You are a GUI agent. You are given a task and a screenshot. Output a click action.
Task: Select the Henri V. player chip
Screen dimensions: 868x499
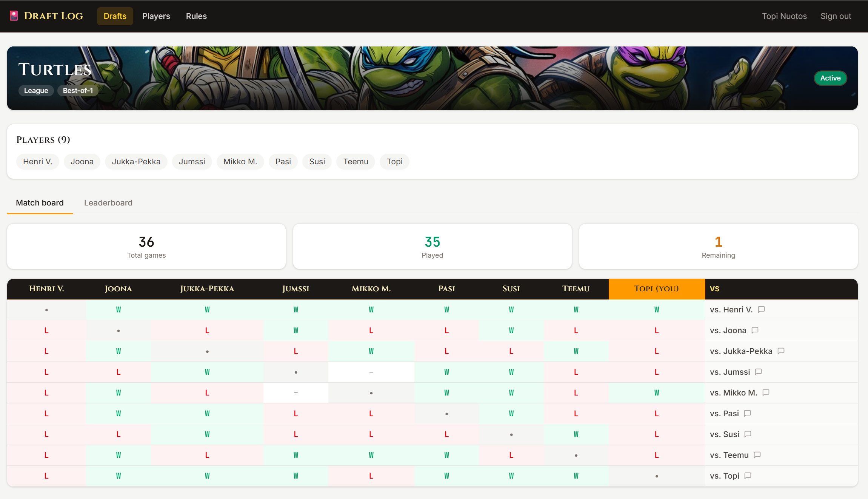[38, 162]
